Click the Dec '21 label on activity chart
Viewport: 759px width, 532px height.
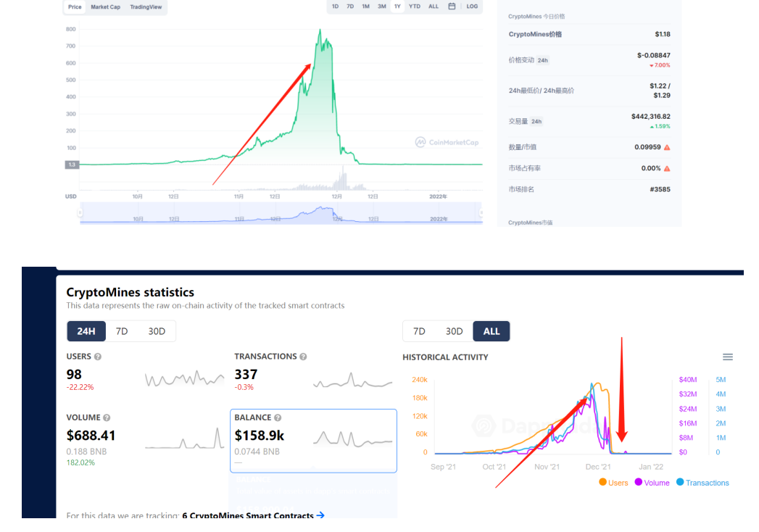pyautogui.click(x=598, y=467)
